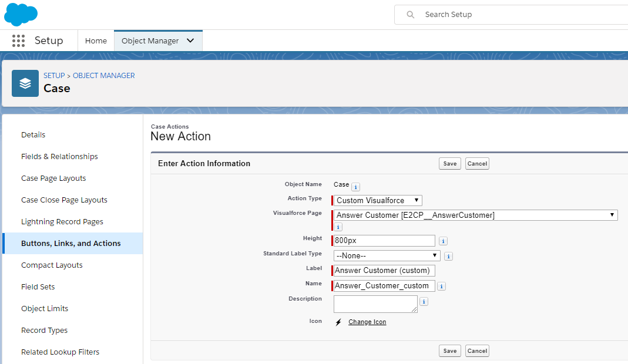
Task: Switch to the Home tab
Action: (96, 41)
